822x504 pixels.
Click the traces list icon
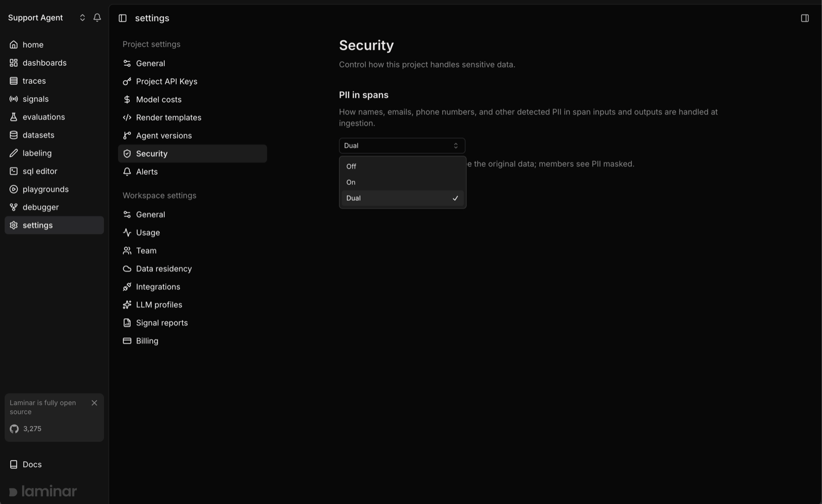pos(14,80)
